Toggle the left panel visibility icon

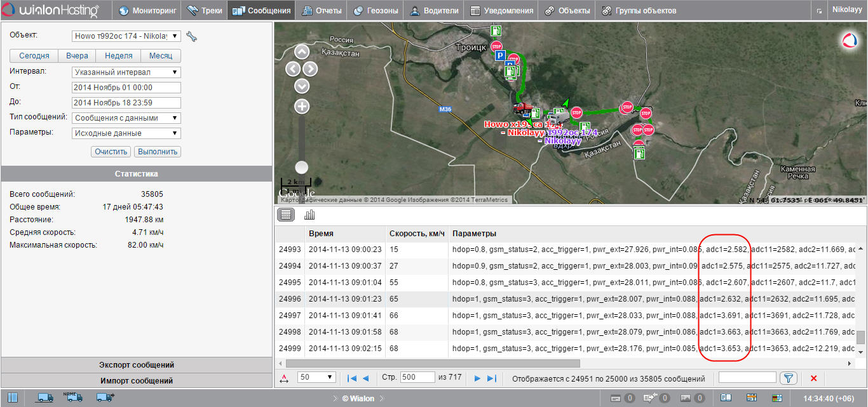coord(12,398)
